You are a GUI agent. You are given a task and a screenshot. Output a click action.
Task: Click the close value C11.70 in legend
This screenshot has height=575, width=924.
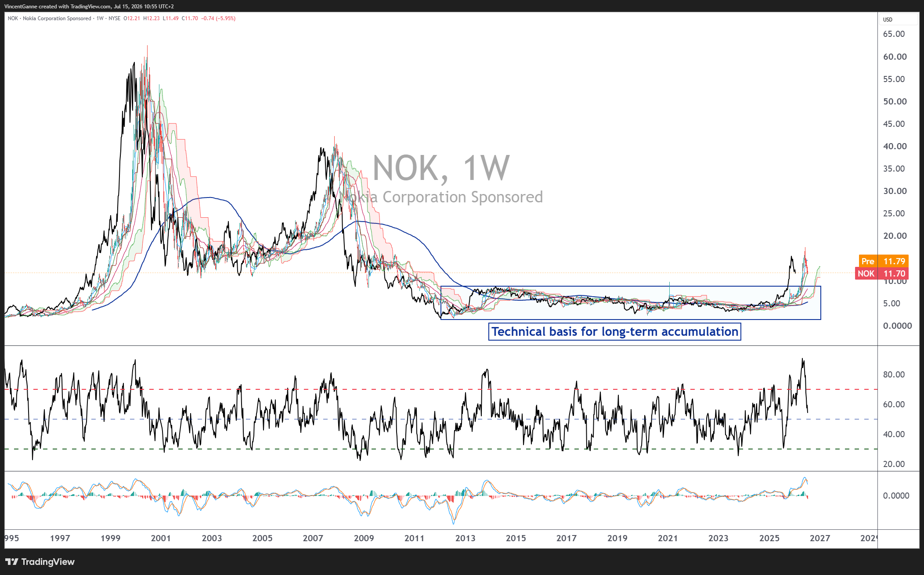190,18
